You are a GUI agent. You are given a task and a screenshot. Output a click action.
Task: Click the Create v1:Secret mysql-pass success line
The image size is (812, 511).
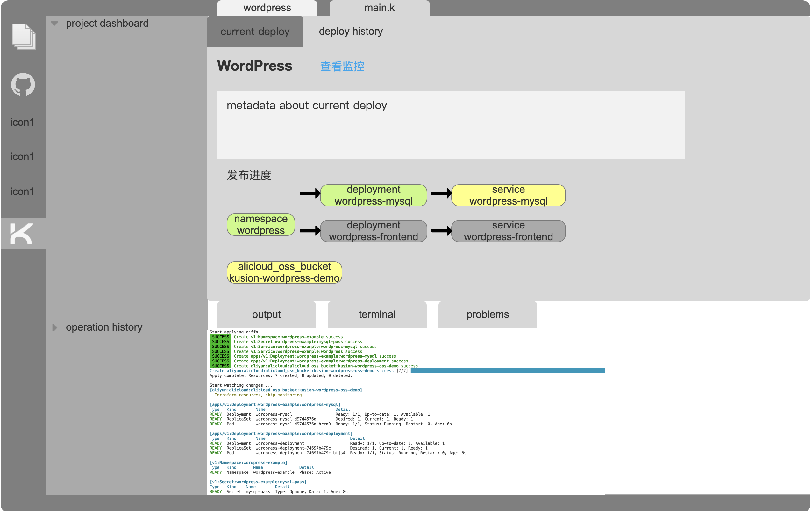(x=286, y=342)
